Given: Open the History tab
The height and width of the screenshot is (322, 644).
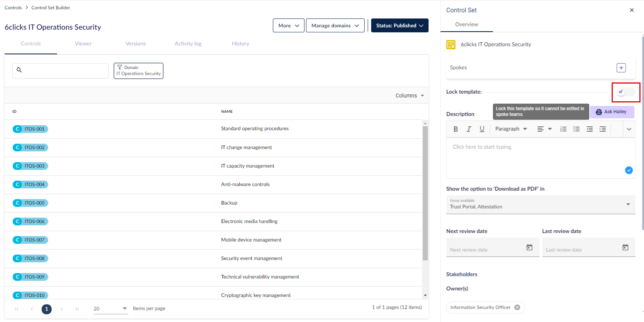Looking at the screenshot, I should 240,44.
